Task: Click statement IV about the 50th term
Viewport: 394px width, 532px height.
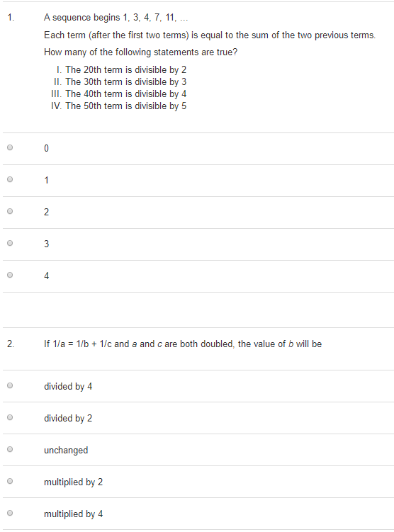Action: tap(119, 106)
